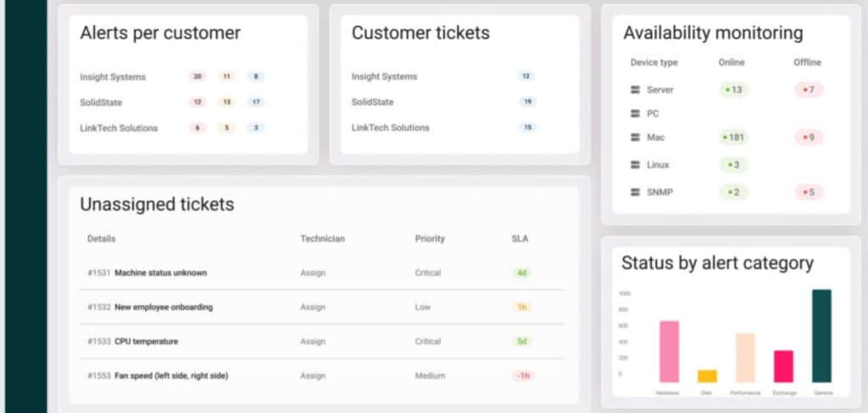Click the Offline column header
The width and height of the screenshot is (868, 413).
click(807, 63)
